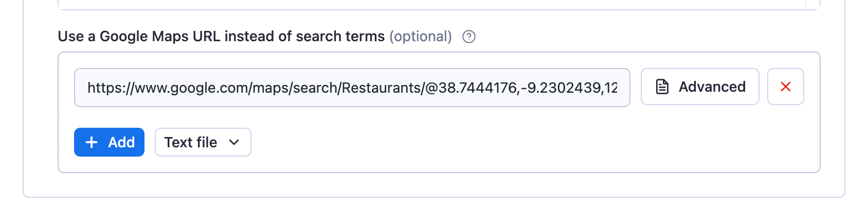Place cursor on the 38.7444176 coordinate
Image resolution: width=868 pixels, height=204 pixels.
point(478,88)
